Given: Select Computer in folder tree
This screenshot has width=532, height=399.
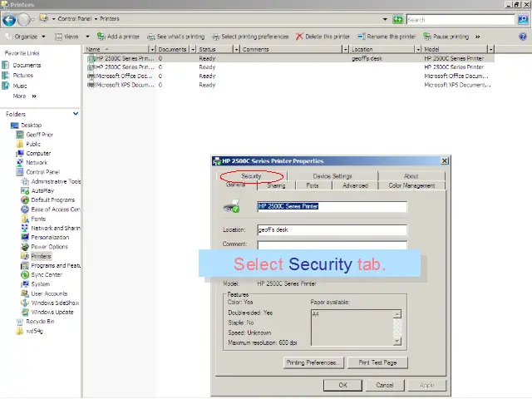Looking at the screenshot, I should coord(38,153).
